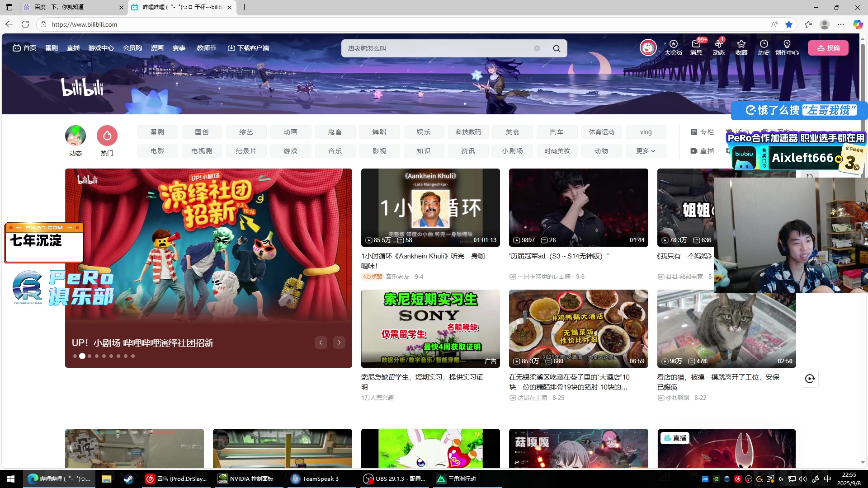
Task: Open the browser favorites list icon
Action: coord(808,24)
